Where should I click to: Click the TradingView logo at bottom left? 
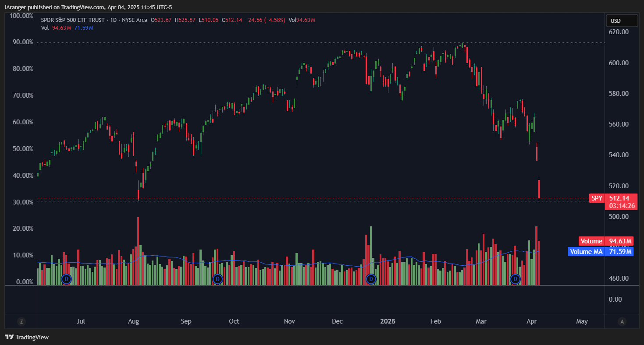(27, 337)
